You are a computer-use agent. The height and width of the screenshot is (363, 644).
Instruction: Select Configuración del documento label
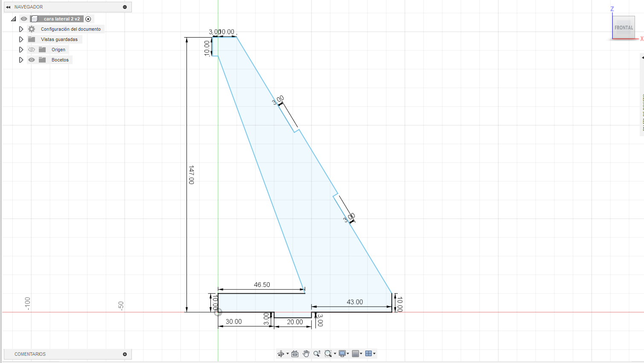click(x=71, y=29)
